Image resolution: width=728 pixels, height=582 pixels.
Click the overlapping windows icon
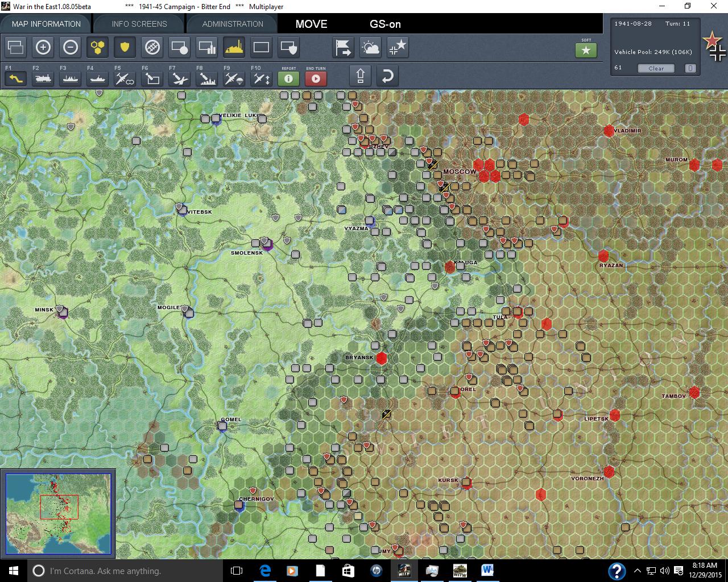tap(16, 47)
